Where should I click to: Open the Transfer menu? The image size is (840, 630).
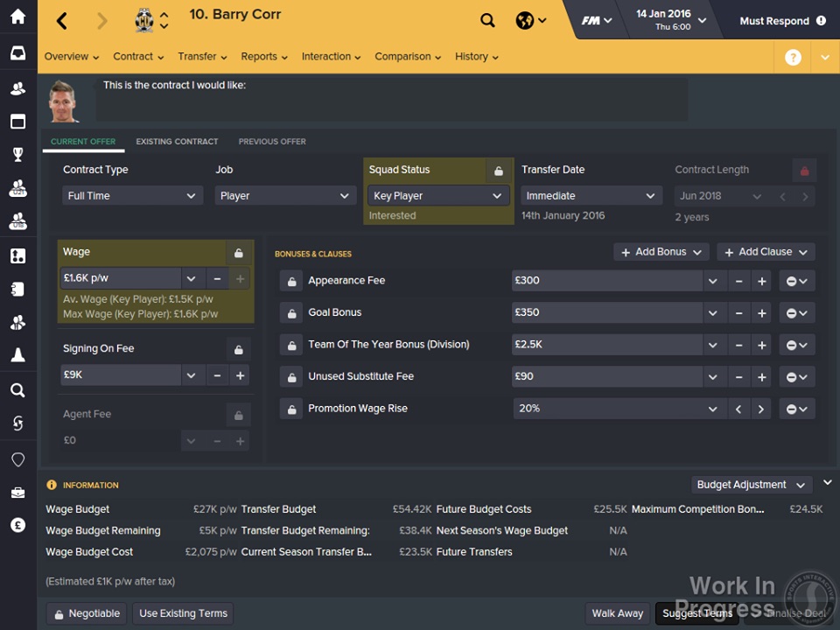[202, 57]
